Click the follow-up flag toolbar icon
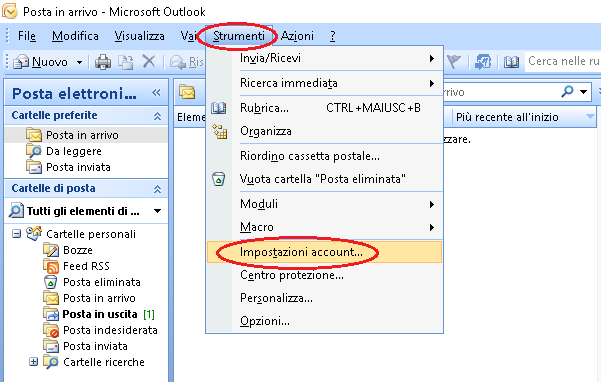The width and height of the screenshot is (601, 382). pos(454,61)
